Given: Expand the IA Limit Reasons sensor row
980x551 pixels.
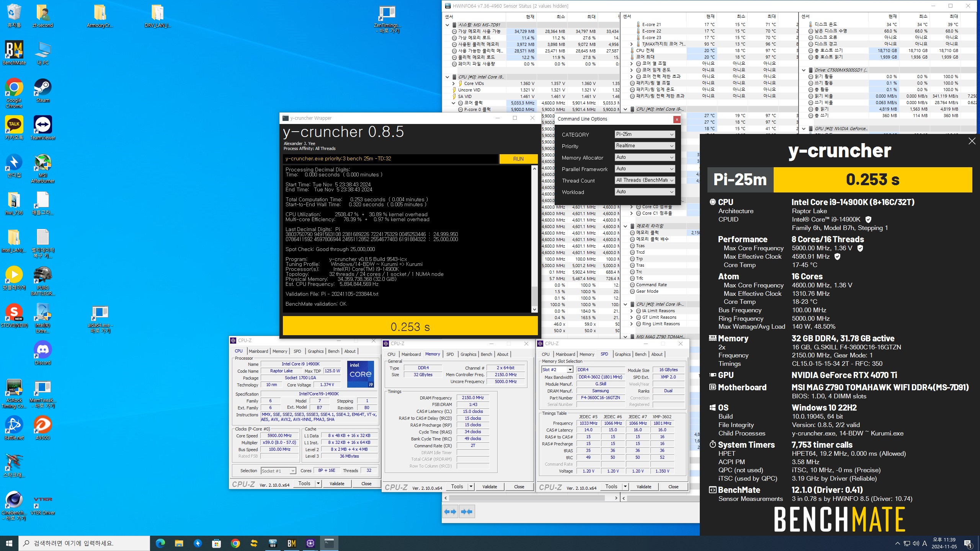Looking at the screenshot, I should pos(632,311).
